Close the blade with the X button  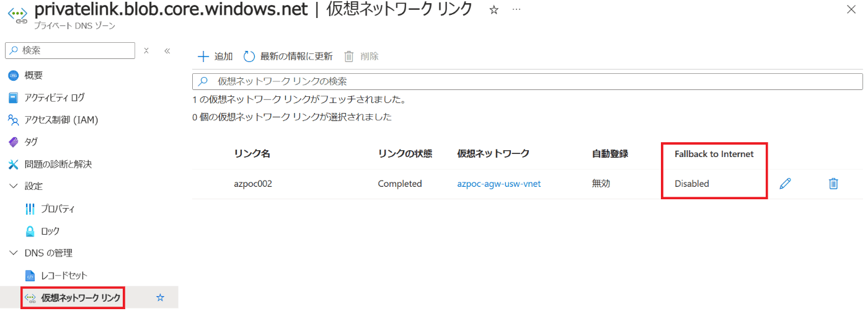[851, 9]
